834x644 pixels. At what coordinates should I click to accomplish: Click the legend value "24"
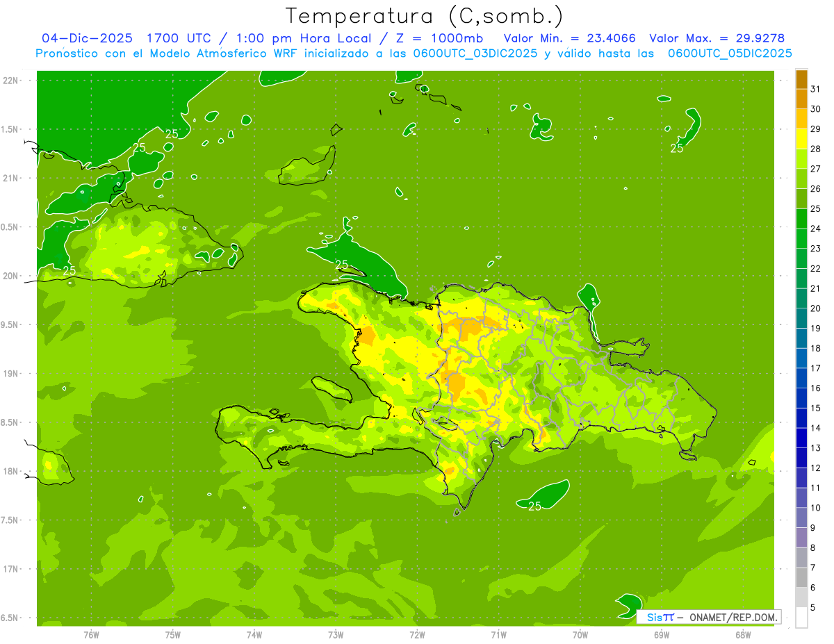tap(815, 229)
